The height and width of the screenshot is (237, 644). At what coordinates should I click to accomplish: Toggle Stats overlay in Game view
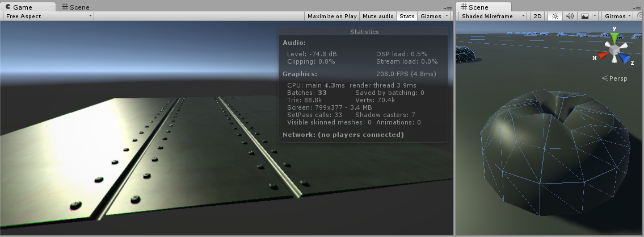pos(407,16)
